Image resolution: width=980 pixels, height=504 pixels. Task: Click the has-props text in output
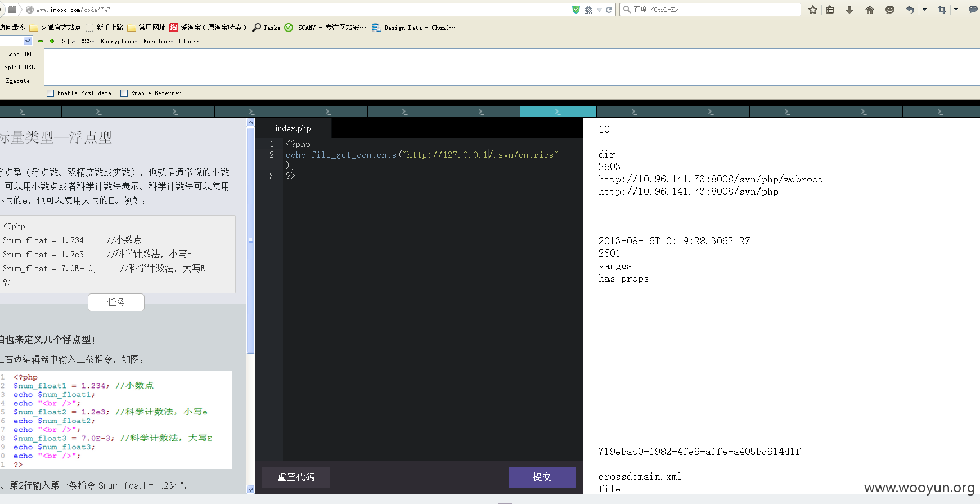[623, 278]
